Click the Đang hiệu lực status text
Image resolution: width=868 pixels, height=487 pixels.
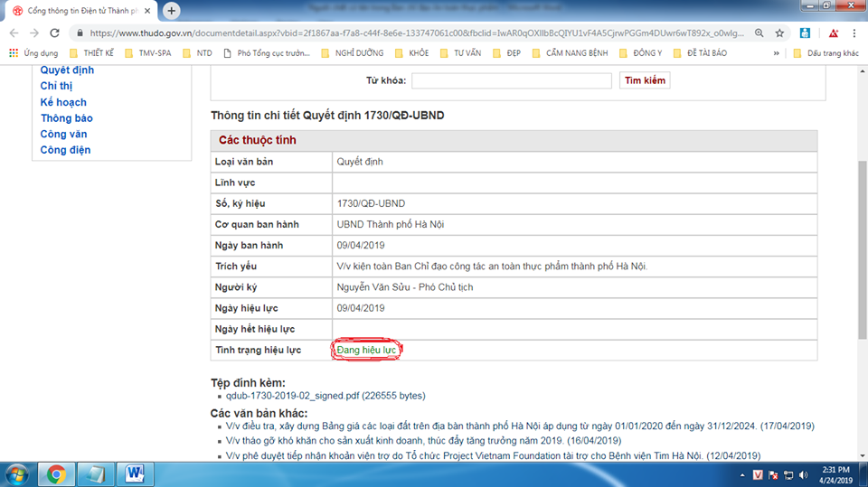click(x=366, y=351)
